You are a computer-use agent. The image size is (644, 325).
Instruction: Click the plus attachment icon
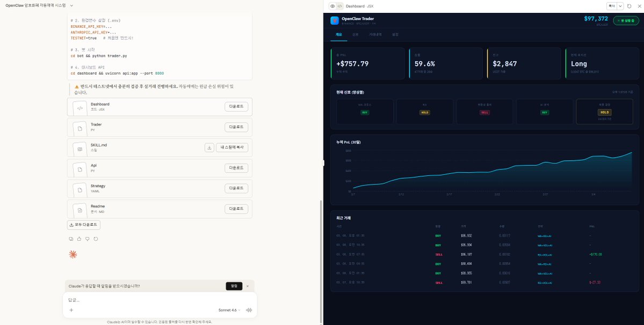click(71, 310)
